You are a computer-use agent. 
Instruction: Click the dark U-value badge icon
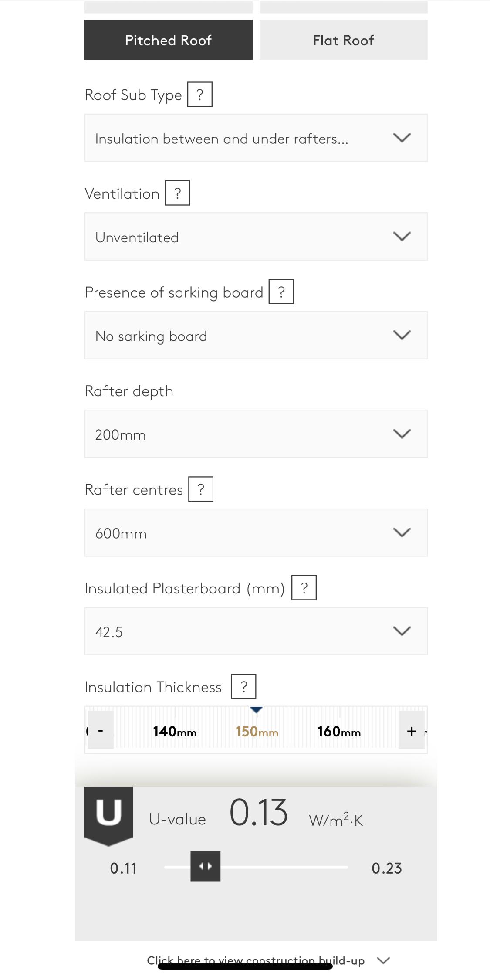click(x=108, y=814)
